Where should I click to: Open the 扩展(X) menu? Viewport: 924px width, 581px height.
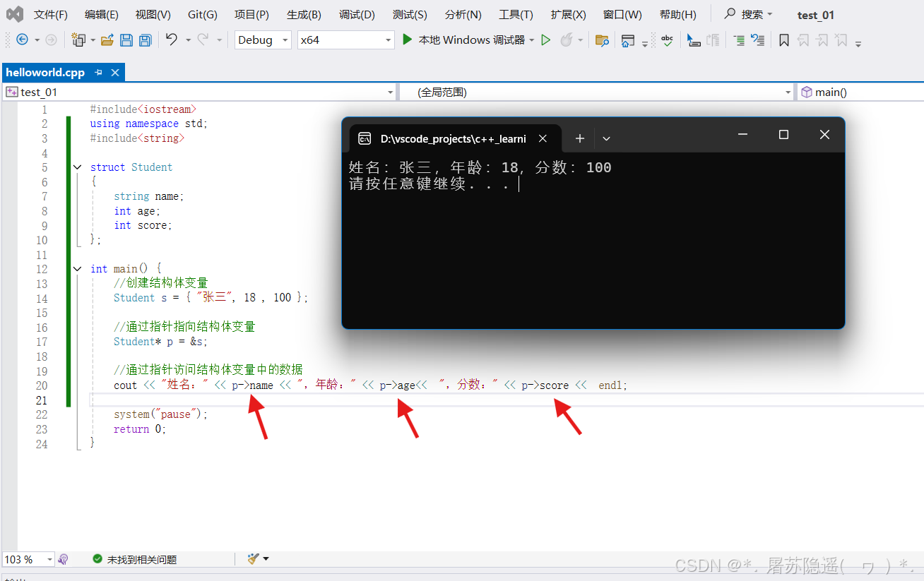pos(569,15)
